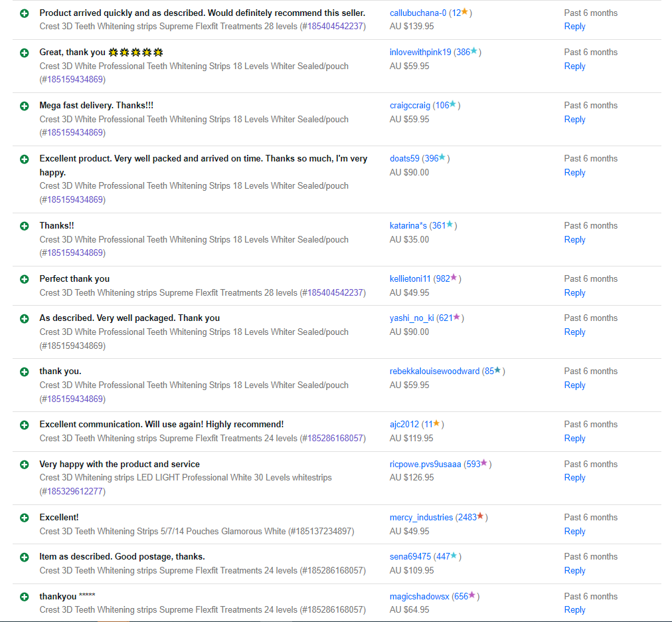Reply to rebekkalouisewoodward's feedback
The width and height of the screenshot is (672, 622).
pyautogui.click(x=574, y=385)
